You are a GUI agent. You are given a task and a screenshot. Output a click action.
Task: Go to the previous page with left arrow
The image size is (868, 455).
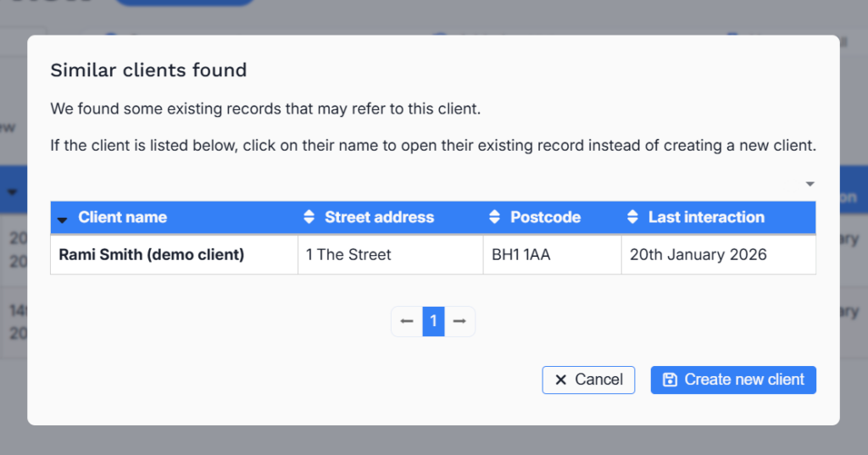407,321
